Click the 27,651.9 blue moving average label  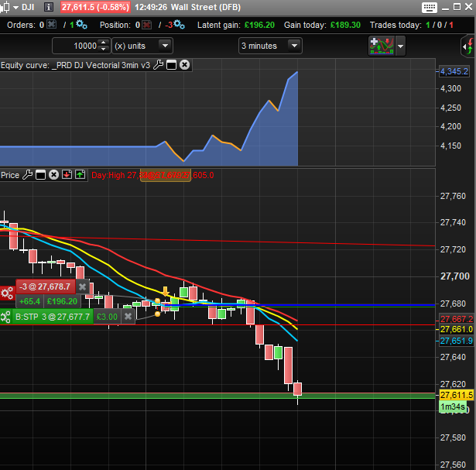(457, 341)
